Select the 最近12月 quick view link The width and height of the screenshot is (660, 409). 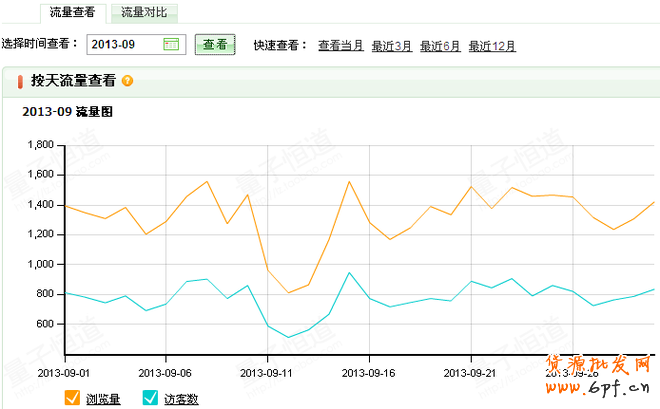pyautogui.click(x=492, y=45)
